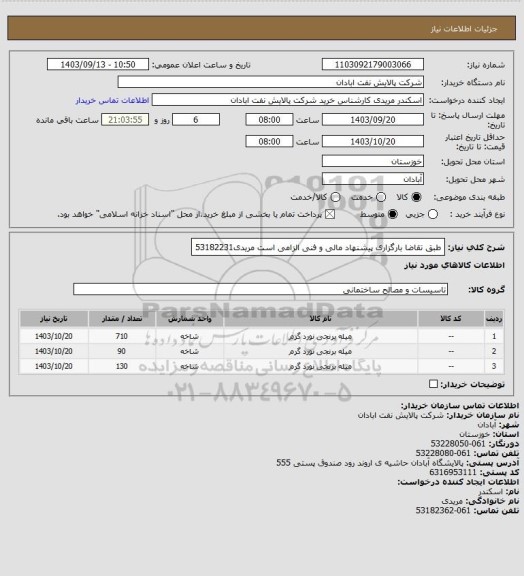Click the need number field 1103092179003066
The height and width of the screenshot is (576, 524).
click(373, 64)
